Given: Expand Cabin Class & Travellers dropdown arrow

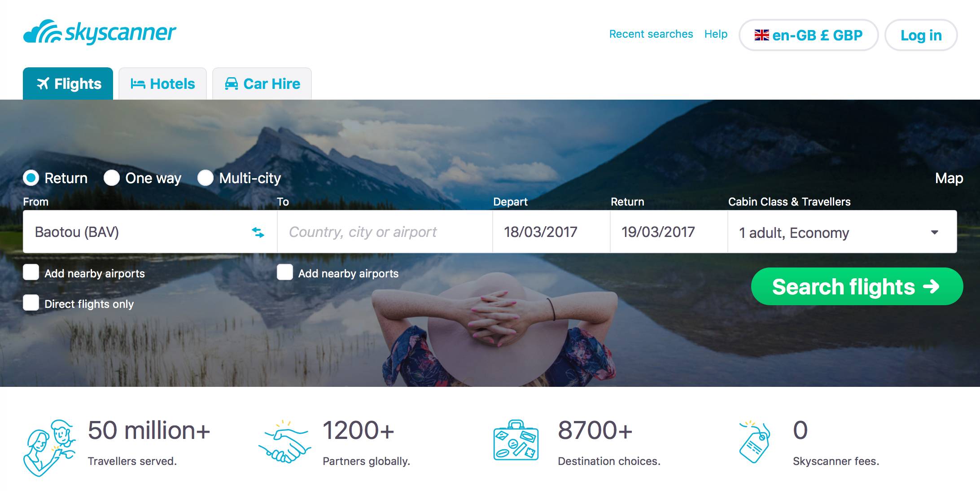Looking at the screenshot, I should tap(935, 232).
